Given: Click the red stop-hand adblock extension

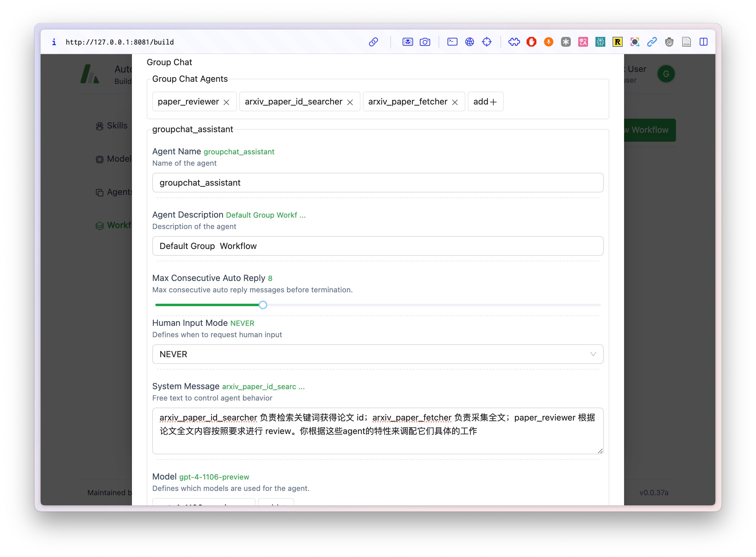Looking at the screenshot, I should (x=531, y=42).
